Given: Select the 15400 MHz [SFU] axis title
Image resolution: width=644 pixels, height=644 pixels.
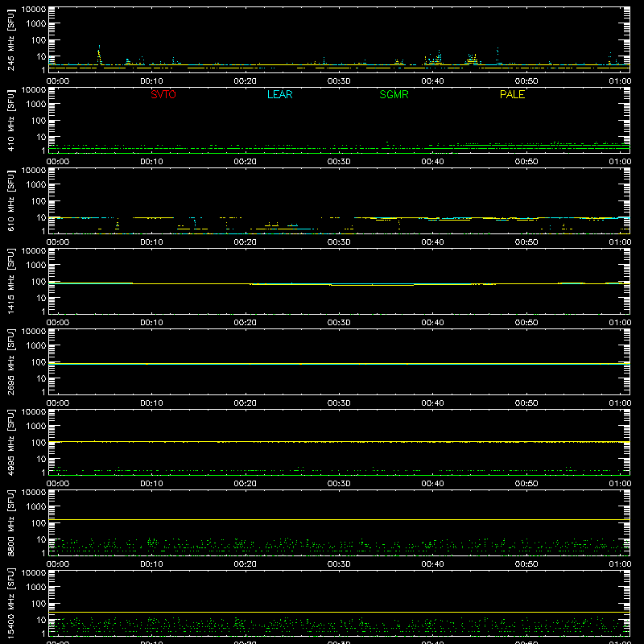Looking at the screenshot, I should pyautogui.click(x=10, y=603).
